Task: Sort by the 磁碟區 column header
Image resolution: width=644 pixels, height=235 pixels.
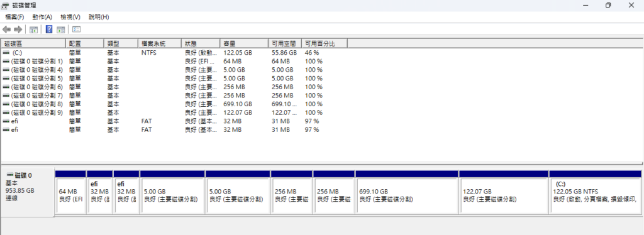Action: coord(33,43)
